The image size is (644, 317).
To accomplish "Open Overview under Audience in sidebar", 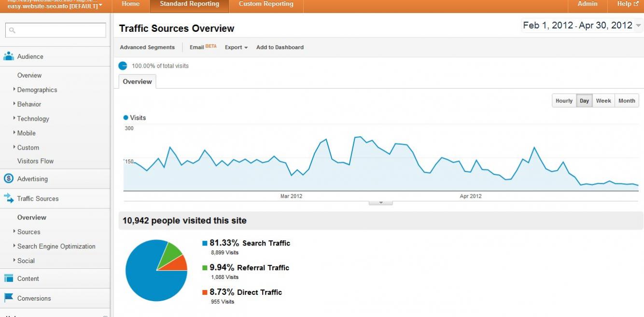I will tap(29, 75).
